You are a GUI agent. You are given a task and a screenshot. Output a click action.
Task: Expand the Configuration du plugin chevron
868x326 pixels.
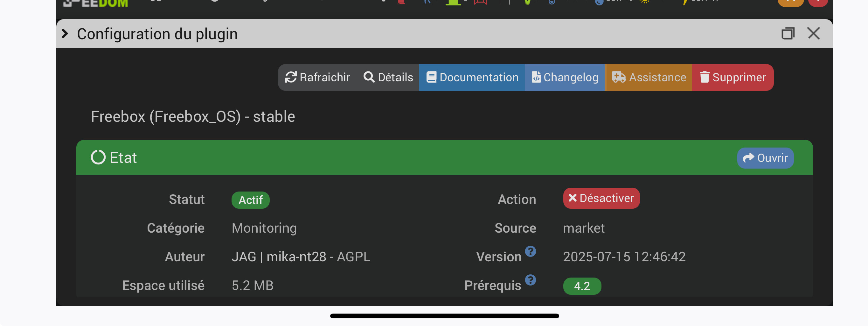pyautogui.click(x=65, y=34)
